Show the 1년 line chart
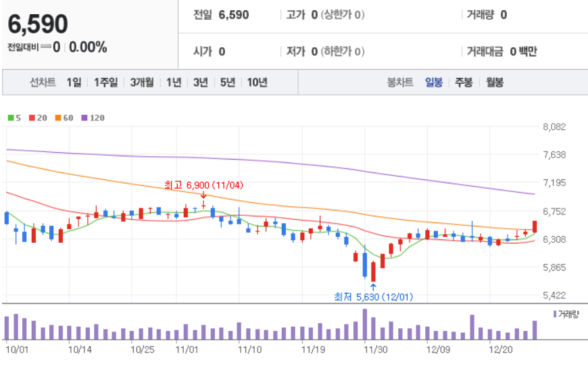Screen dimensions: 588x370 tap(174, 82)
